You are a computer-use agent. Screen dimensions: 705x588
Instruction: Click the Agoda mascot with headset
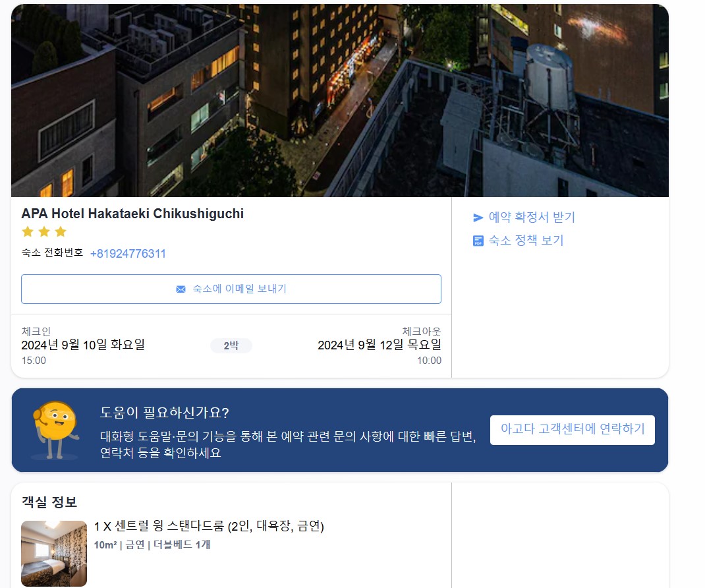click(55, 430)
